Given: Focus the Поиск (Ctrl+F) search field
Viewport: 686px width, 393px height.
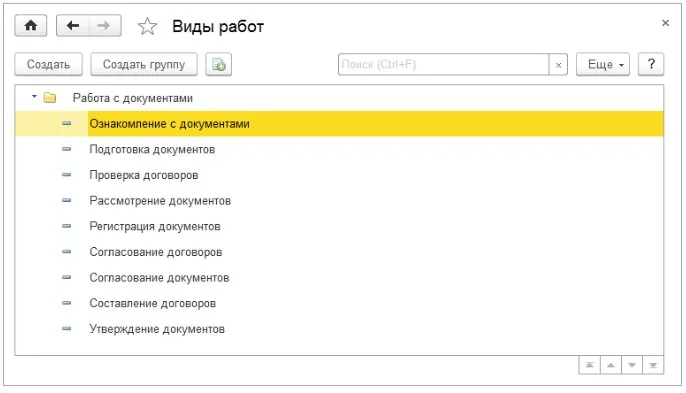Looking at the screenshot, I should [x=443, y=65].
